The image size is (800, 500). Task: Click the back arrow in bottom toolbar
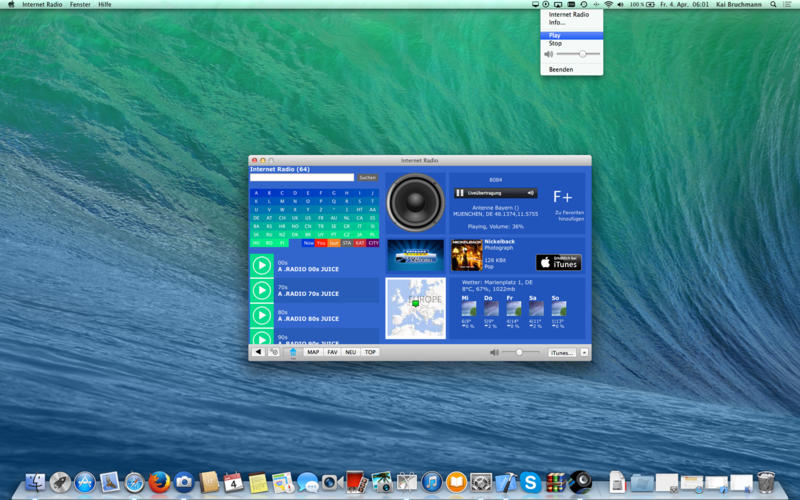[x=258, y=352]
